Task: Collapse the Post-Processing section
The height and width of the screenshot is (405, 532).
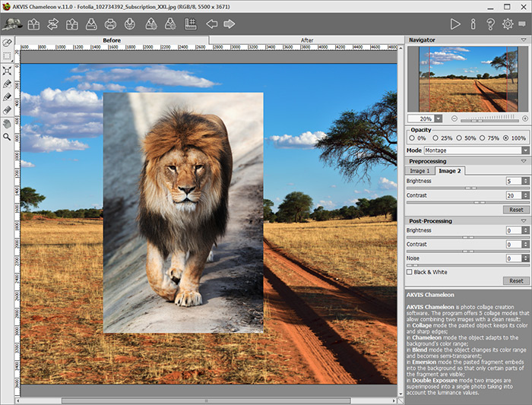Action: pos(524,221)
